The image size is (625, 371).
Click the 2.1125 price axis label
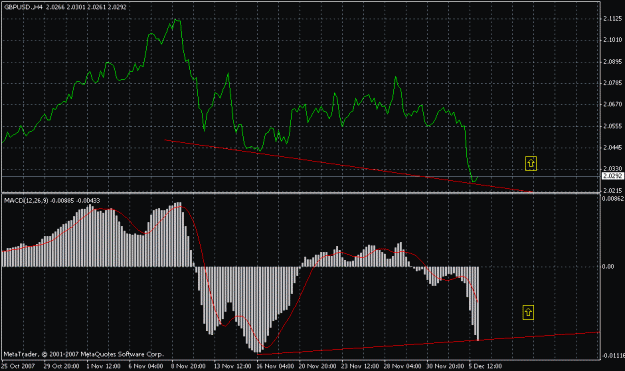click(x=612, y=18)
